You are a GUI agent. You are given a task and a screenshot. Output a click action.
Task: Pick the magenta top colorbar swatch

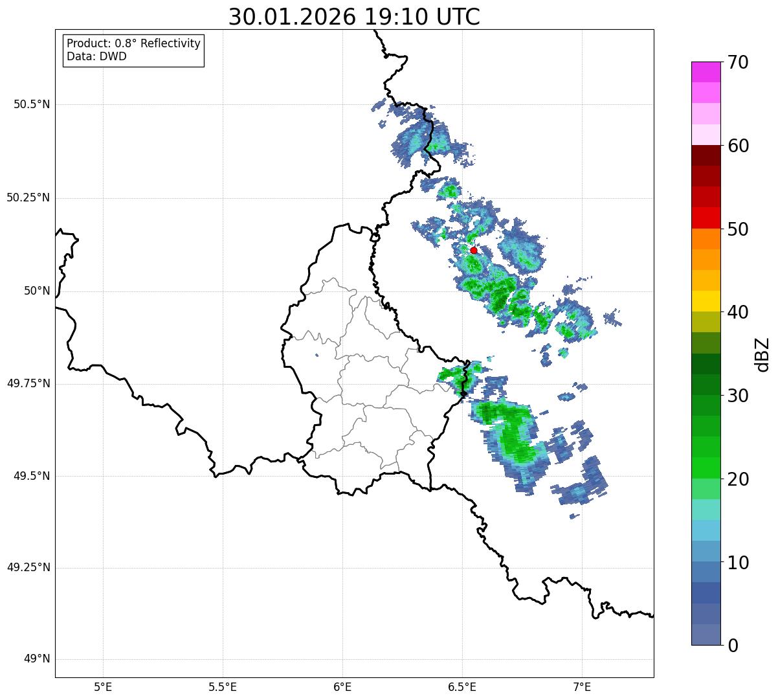tap(706, 72)
